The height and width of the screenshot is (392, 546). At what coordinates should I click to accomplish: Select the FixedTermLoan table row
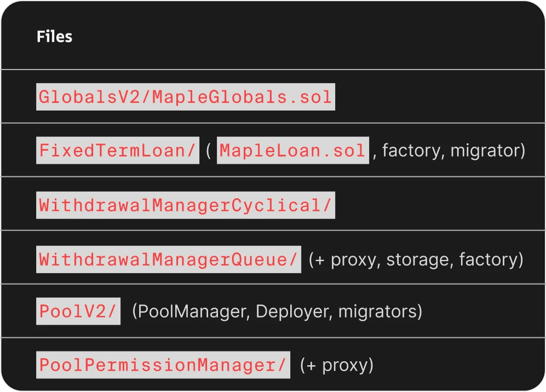coord(273,150)
